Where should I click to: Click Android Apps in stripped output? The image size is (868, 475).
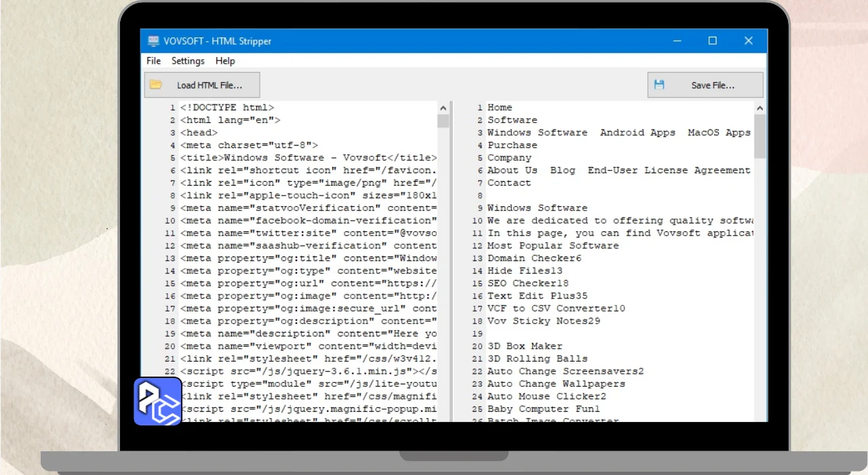[x=637, y=132]
